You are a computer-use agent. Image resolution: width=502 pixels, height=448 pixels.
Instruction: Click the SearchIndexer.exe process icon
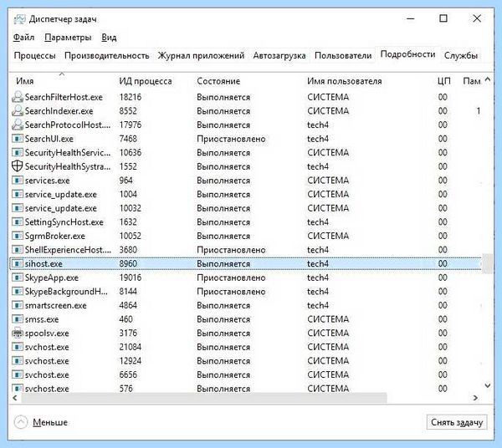coord(18,111)
